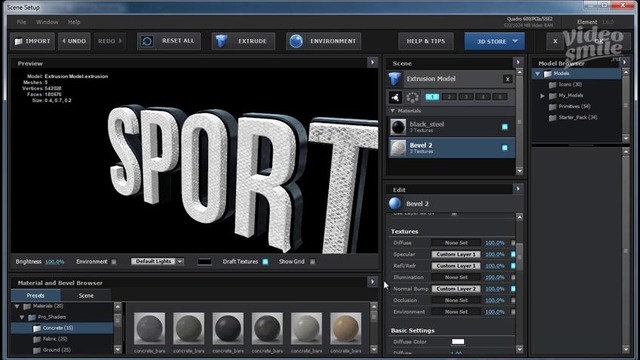Toggle black_steel material visibility square
The width and height of the screenshot is (640, 360).
(504, 127)
